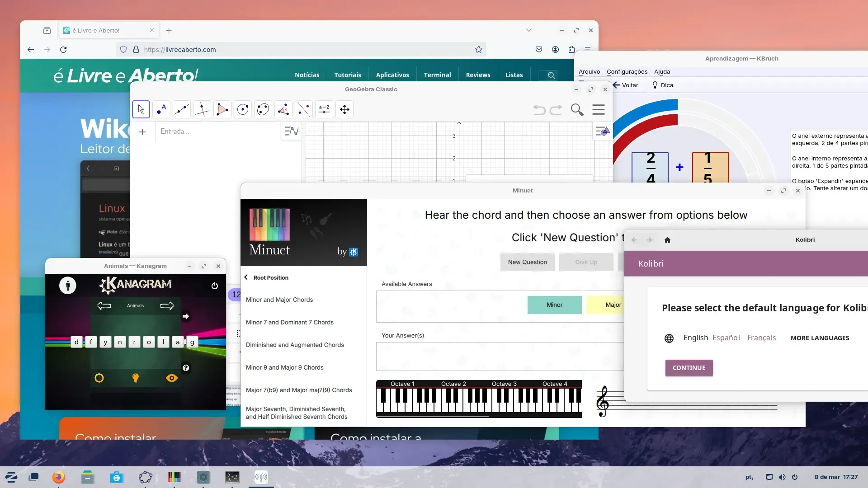Toggle Kanagram reveal word eye icon
Screen dimensions: 868x488
(172, 378)
